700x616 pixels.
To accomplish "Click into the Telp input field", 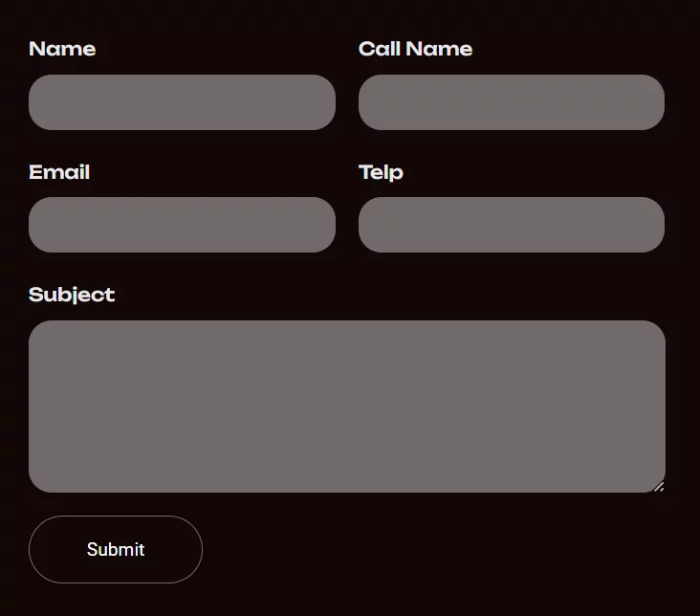I will click(x=511, y=225).
